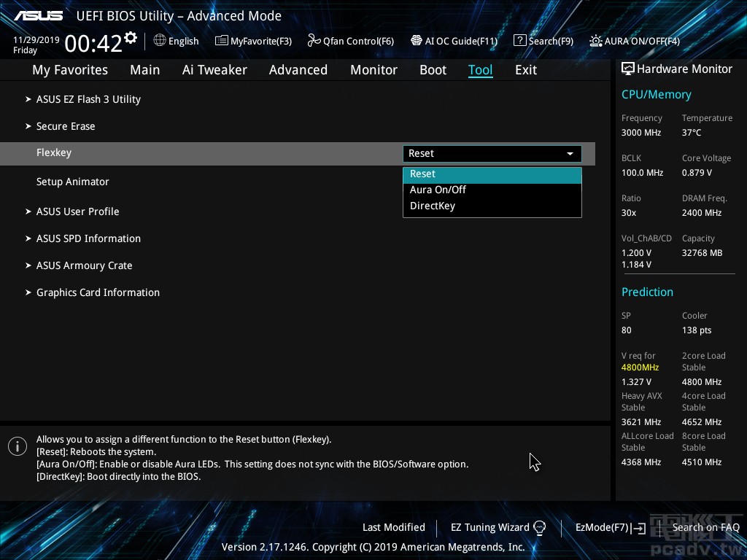
Task: Open the Secure Erase submenu
Action: pyautogui.click(x=66, y=126)
